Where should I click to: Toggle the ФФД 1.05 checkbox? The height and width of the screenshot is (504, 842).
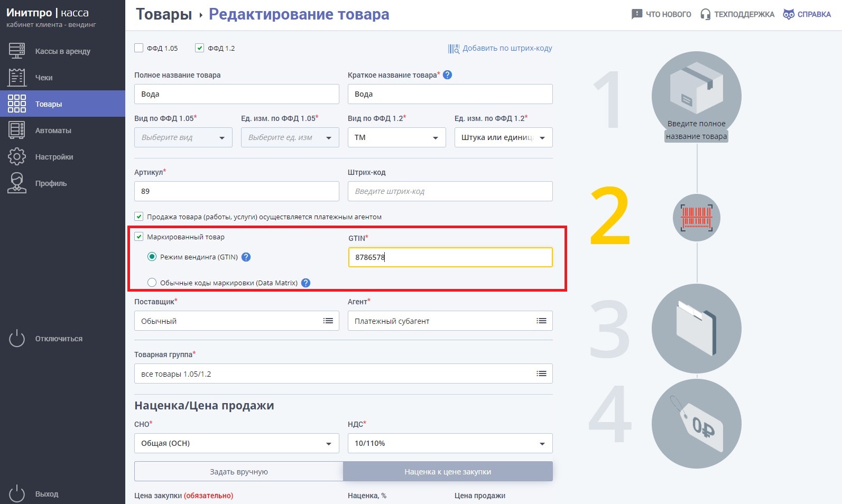tap(139, 48)
